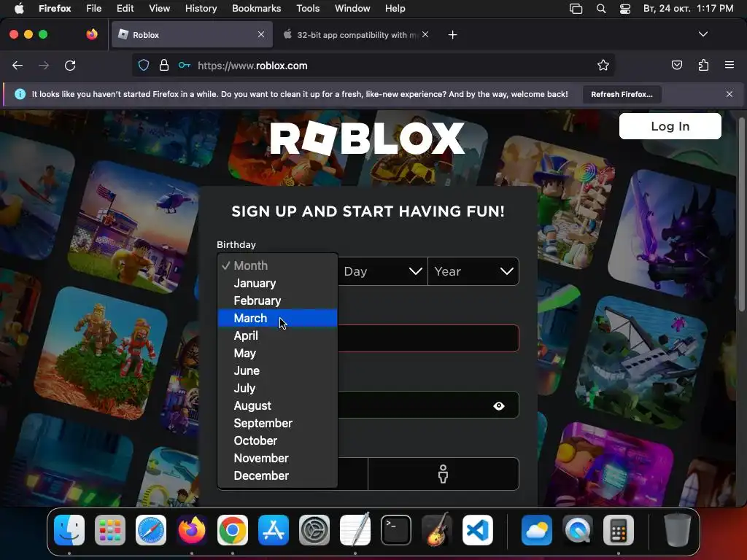The image size is (747, 560).
Task: Expand the Year dropdown
Action: point(473,271)
